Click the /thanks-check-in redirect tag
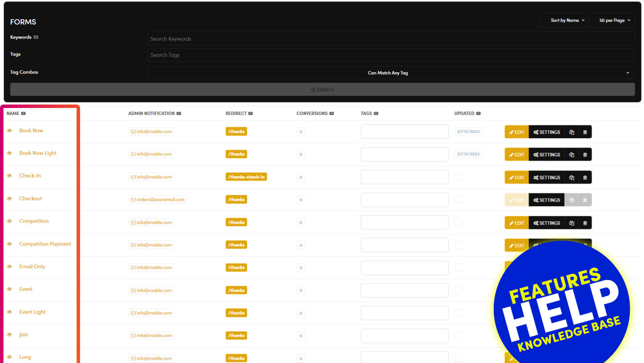644x363 pixels. tap(246, 177)
